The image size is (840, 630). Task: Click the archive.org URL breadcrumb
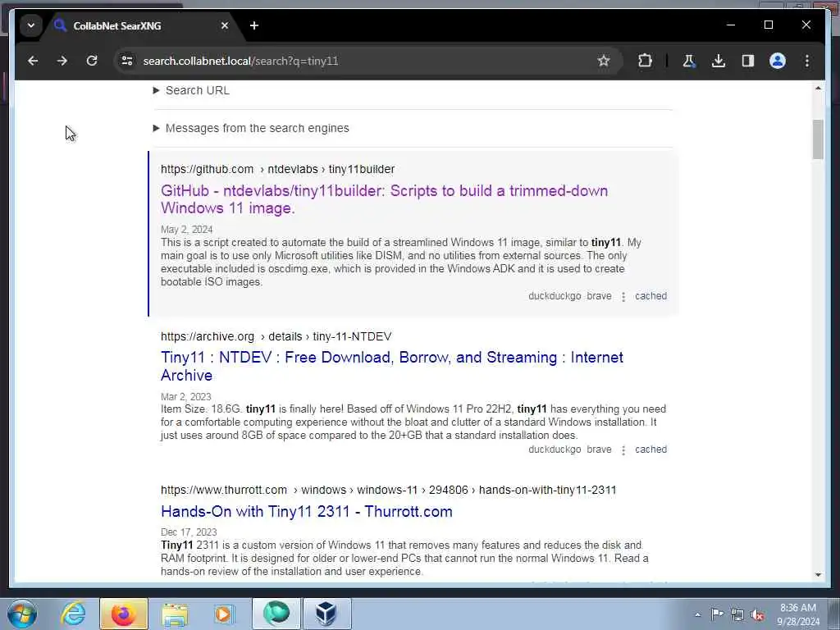pos(276,336)
